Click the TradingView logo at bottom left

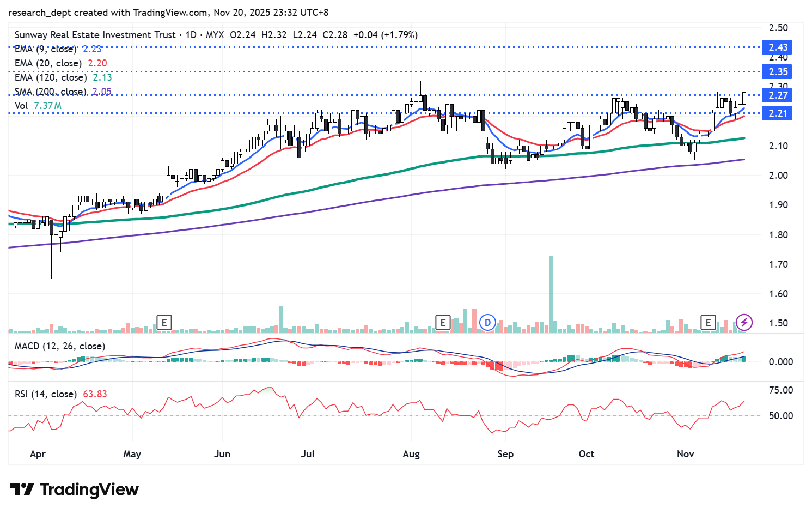tap(74, 489)
